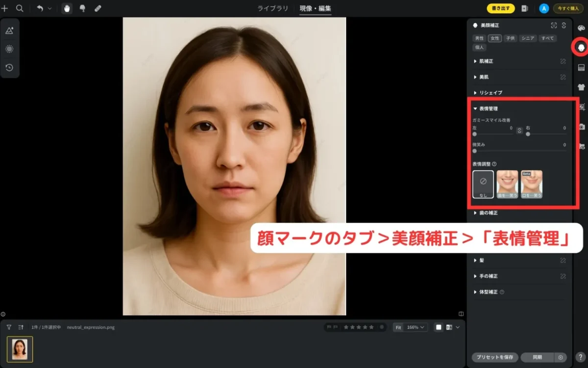Image resolution: width=588 pixels, height=368 pixels.
Task: Click the filmstrip sort order icon
Action: point(21,327)
